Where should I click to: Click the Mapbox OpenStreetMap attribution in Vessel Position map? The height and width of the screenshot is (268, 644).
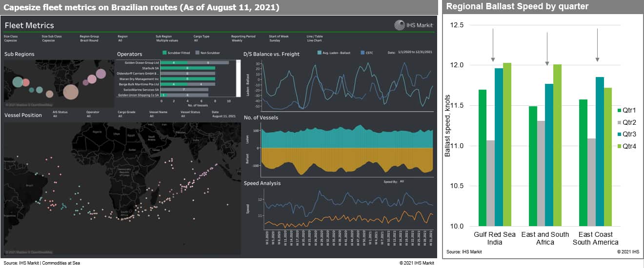(28, 252)
